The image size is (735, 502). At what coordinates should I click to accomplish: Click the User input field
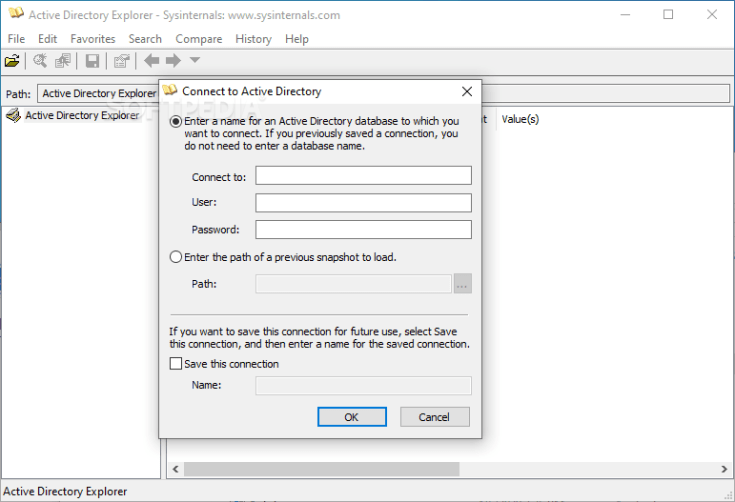click(363, 202)
